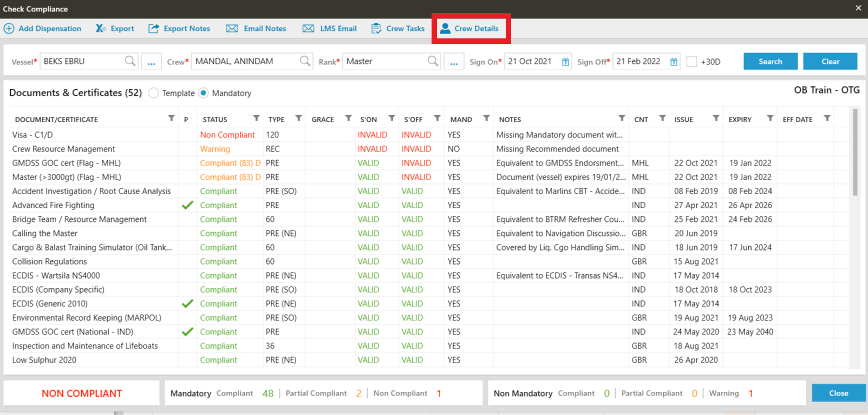
Task: Select the ECDIS (Company Specific) row
Action: coord(430,289)
